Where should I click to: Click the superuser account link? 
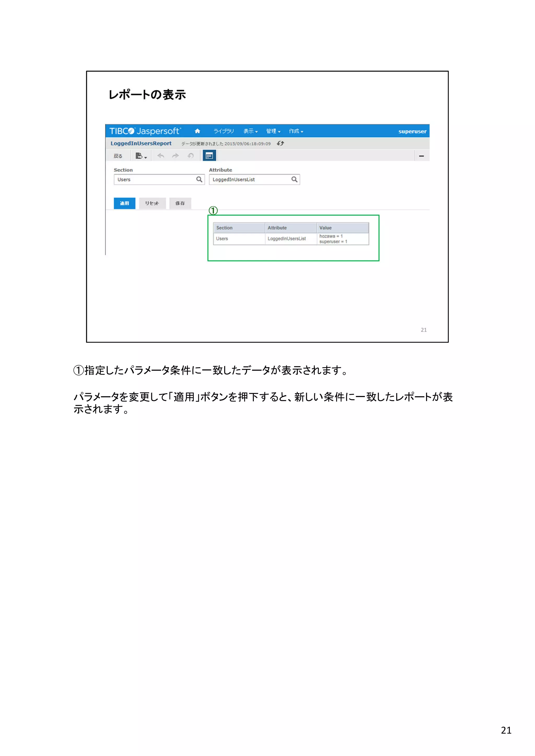(x=412, y=131)
